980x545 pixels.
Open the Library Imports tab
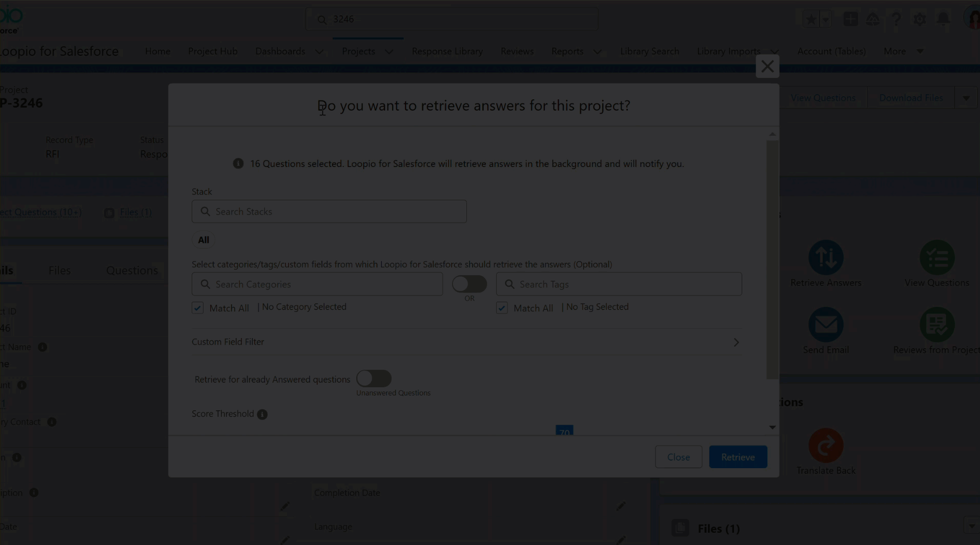(x=729, y=51)
